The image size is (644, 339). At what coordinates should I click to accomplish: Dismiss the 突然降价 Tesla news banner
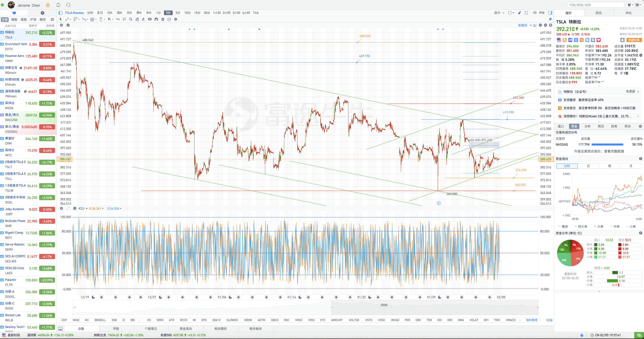tap(638, 116)
